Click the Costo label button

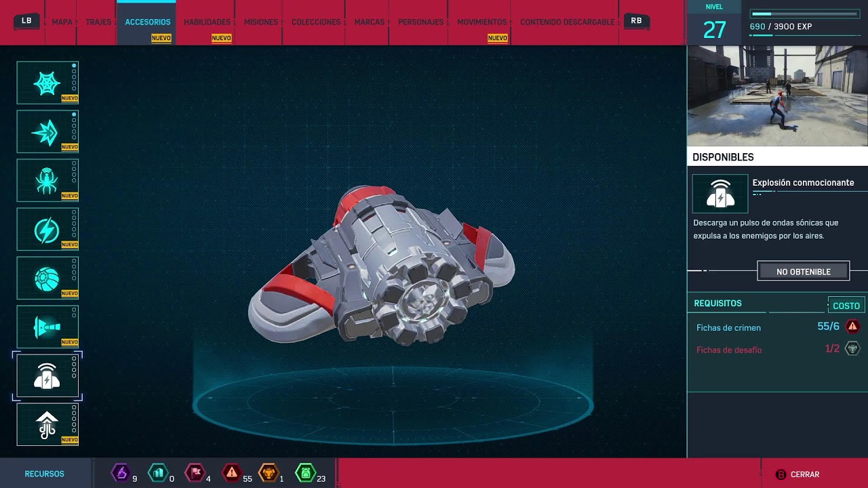point(846,306)
